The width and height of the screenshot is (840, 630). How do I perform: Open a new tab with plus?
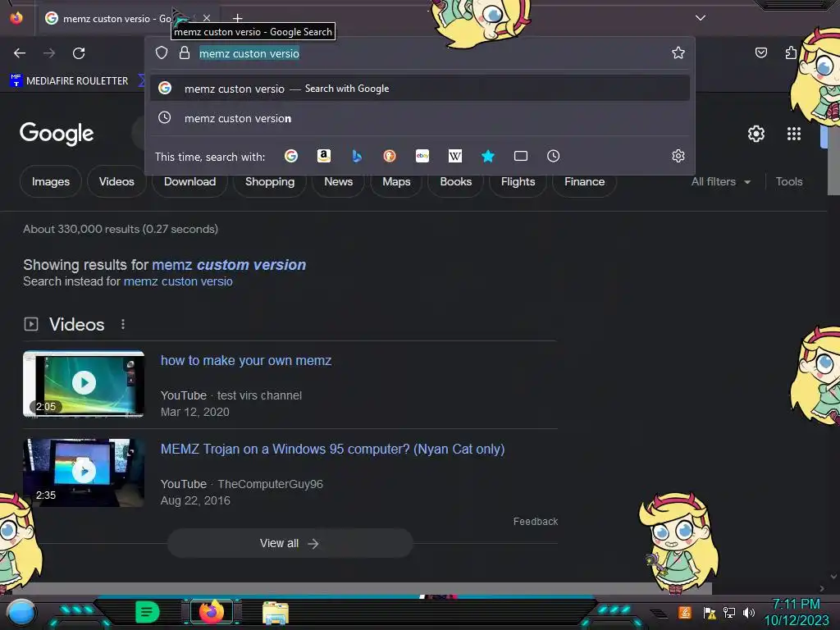237,19
